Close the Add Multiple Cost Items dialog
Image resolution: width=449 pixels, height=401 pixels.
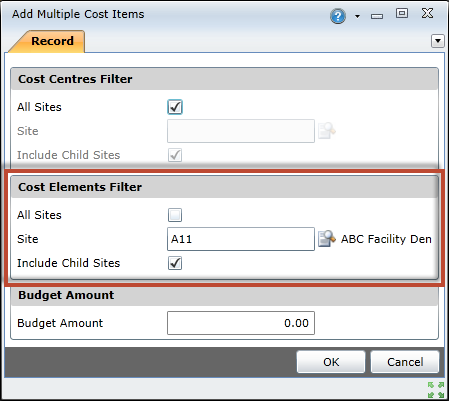pyautogui.click(x=427, y=14)
